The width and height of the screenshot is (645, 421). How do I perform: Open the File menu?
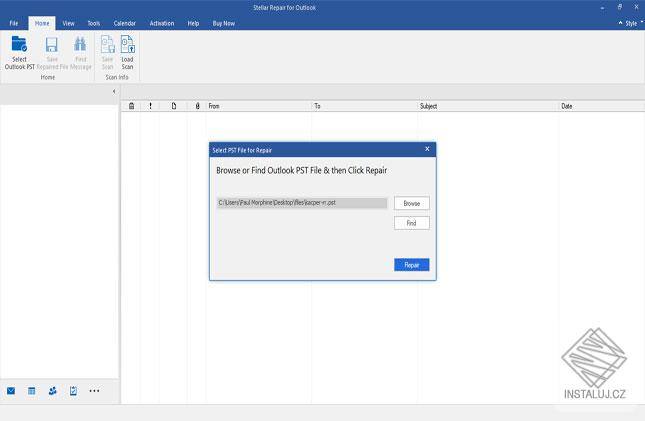point(14,23)
